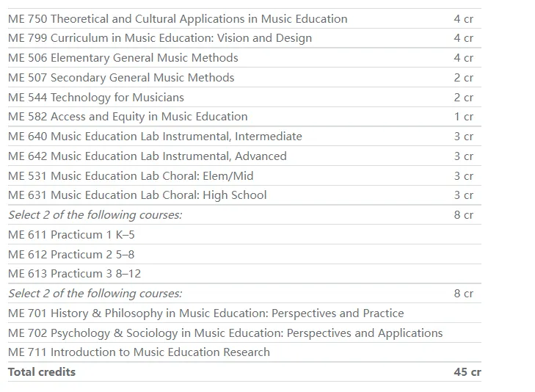Screen dimensions: 535x392
Task: Click ME 711 Introduction to Music Education Research
Action: (139, 352)
